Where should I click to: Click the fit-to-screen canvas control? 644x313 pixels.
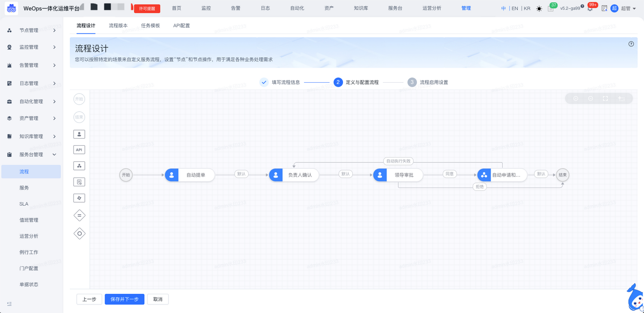point(604,98)
